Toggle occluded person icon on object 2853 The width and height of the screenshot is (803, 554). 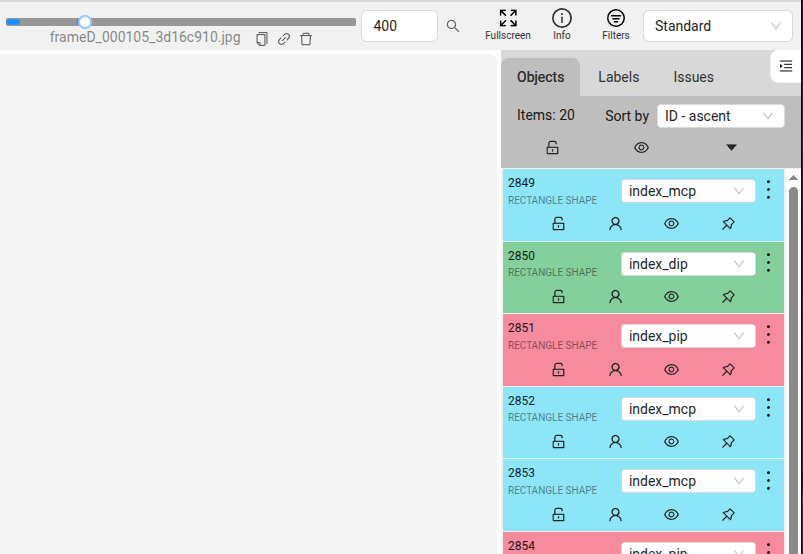click(x=615, y=515)
